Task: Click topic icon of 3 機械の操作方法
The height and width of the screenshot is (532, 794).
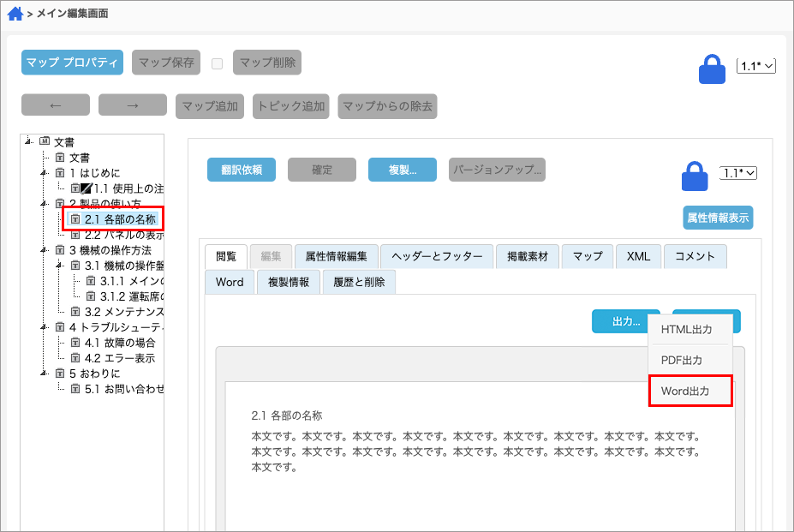Action: tap(60, 250)
